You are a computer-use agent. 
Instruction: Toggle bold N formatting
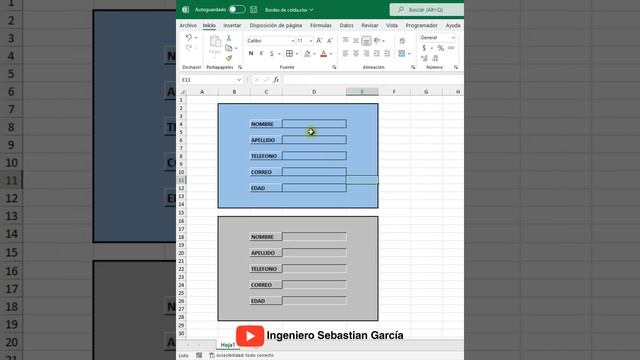(x=251, y=53)
